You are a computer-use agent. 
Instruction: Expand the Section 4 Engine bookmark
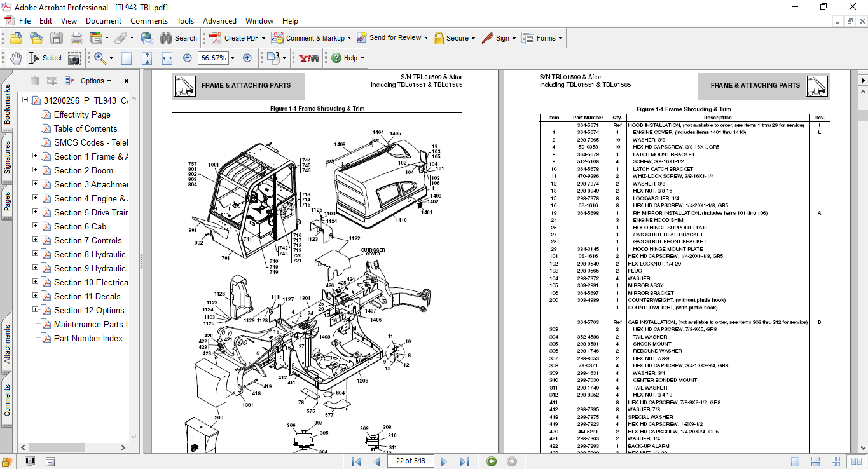coord(36,198)
